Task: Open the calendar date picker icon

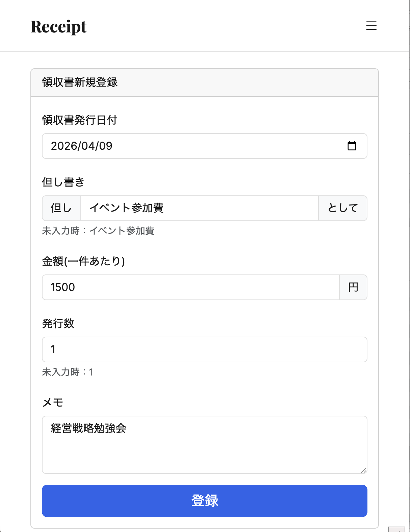Action: tap(353, 146)
